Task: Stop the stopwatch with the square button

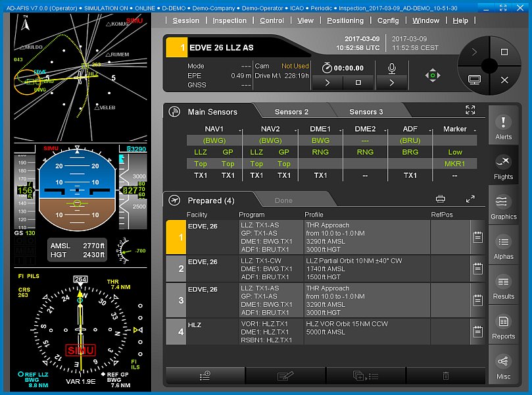Action: (x=358, y=83)
